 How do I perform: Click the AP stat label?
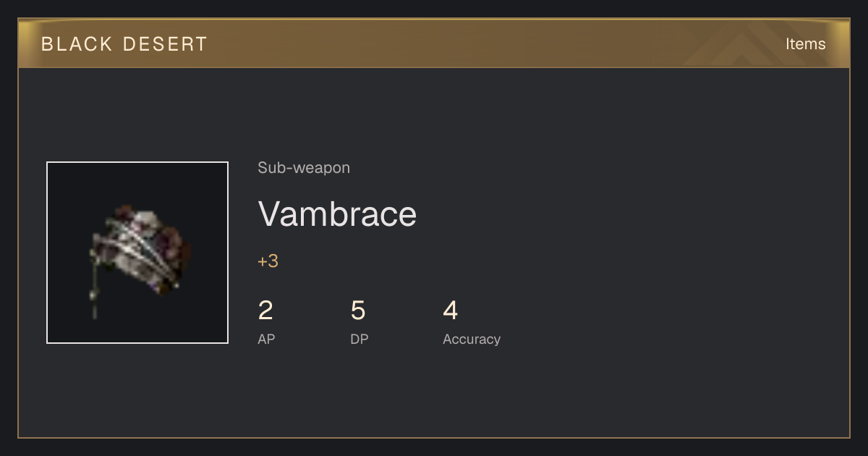click(x=266, y=339)
